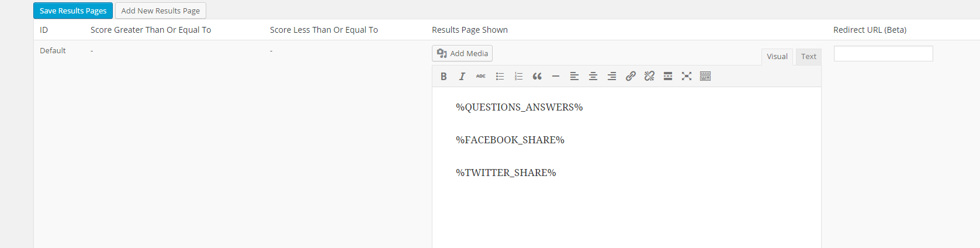Insert a bulleted list
980x248 pixels.
click(500, 76)
